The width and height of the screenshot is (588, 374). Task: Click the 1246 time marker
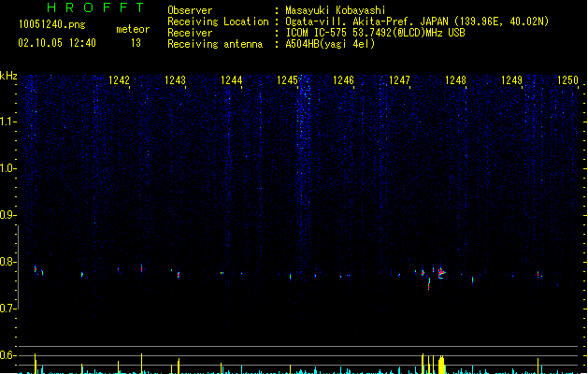(x=343, y=80)
